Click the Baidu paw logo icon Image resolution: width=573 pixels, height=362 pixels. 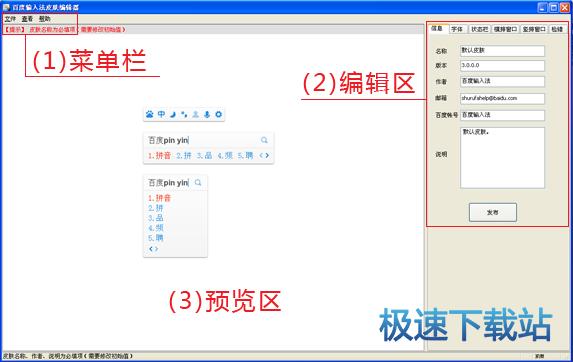click(x=149, y=114)
